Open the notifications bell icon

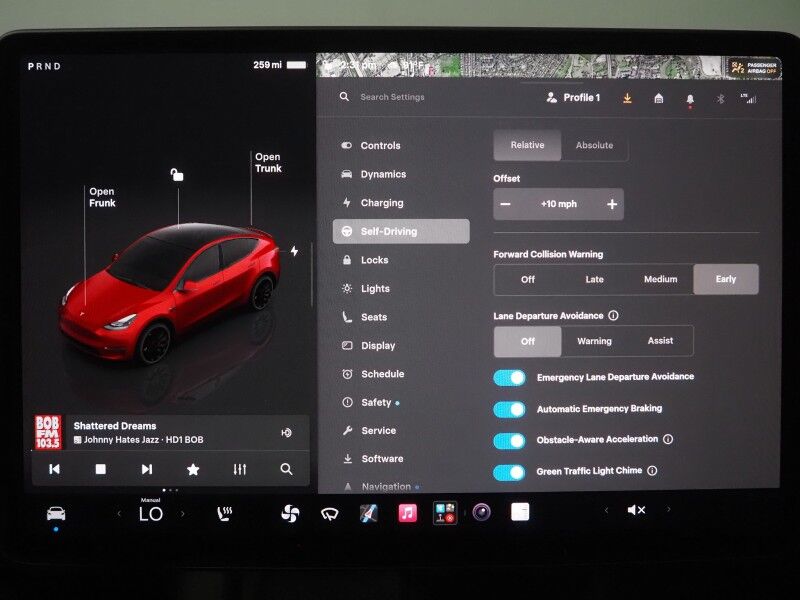[690, 98]
